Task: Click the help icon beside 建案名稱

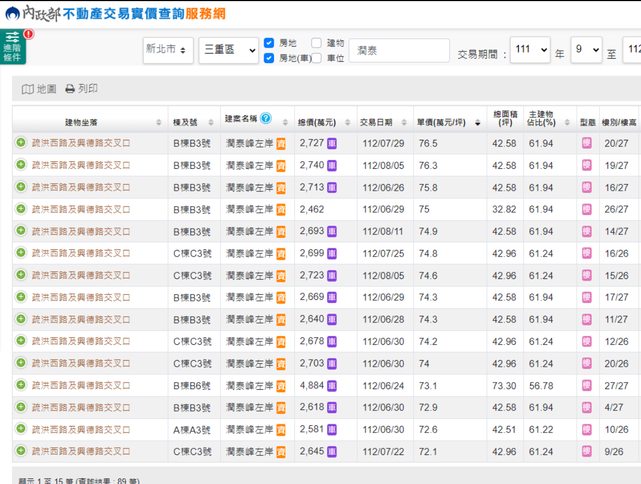Action: pos(266,119)
